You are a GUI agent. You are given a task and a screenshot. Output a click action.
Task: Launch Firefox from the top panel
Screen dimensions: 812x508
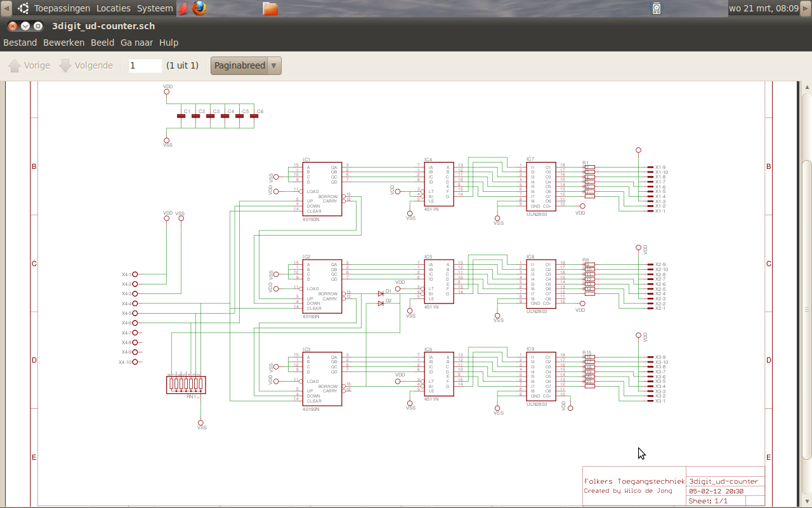(199, 8)
